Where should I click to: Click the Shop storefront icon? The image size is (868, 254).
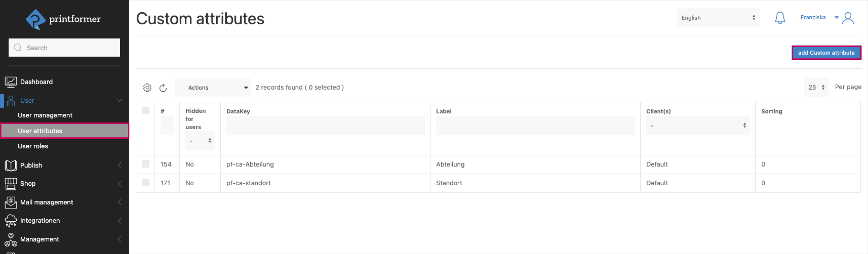11,184
